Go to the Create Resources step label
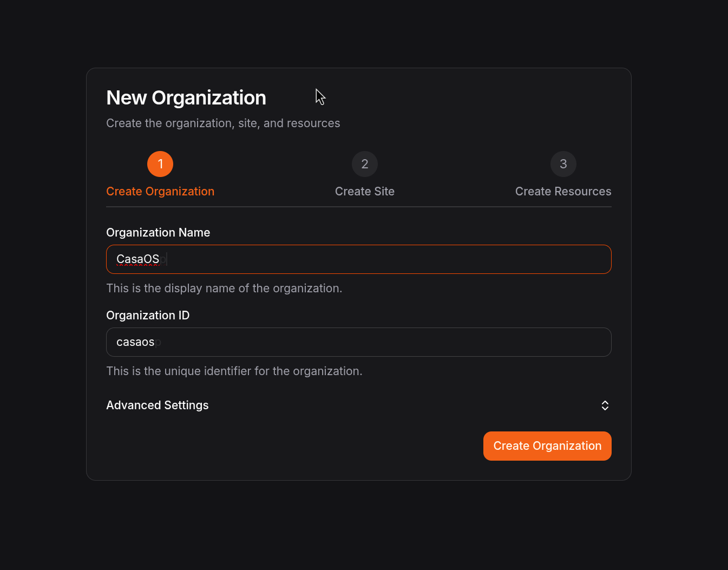 pyautogui.click(x=563, y=192)
